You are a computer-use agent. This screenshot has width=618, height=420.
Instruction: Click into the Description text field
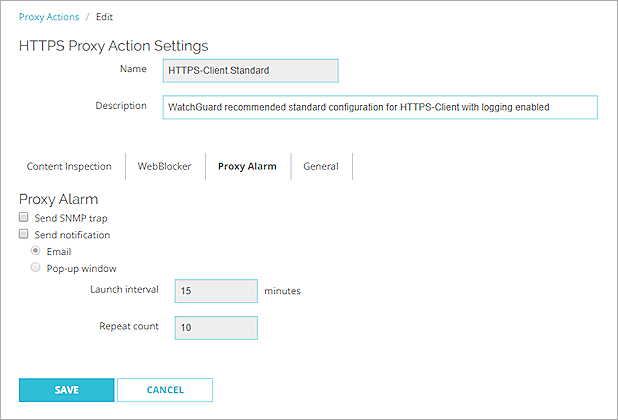(380, 107)
